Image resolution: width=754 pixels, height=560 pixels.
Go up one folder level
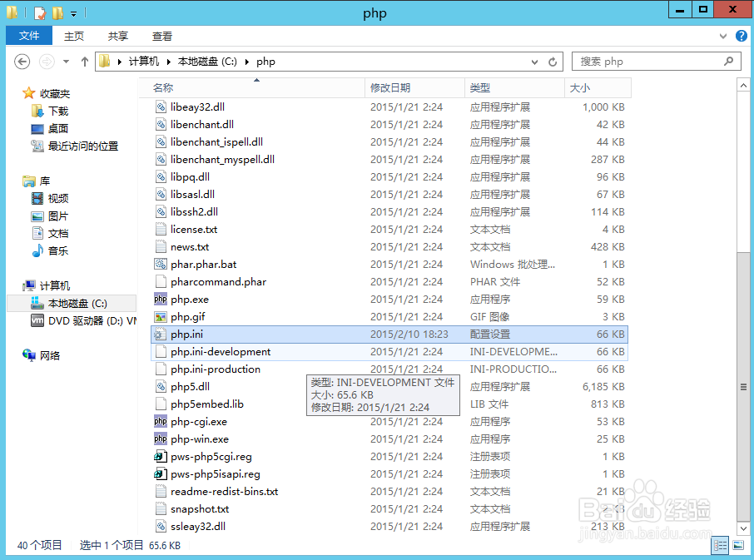85,62
